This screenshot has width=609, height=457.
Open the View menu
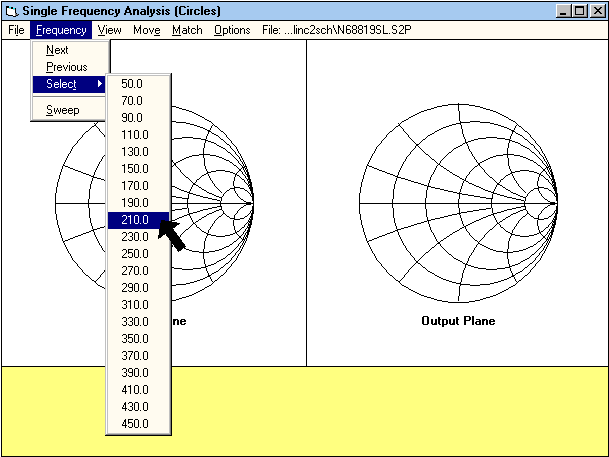(x=109, y=30)
